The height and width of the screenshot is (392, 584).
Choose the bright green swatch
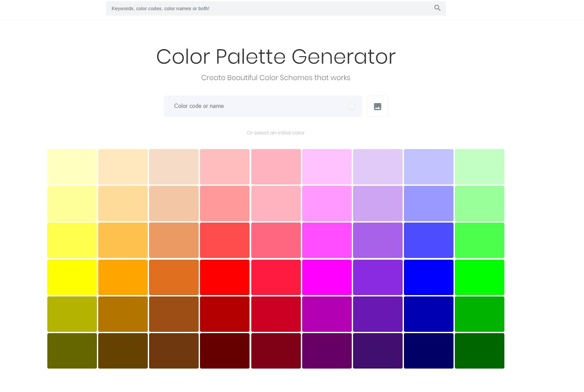[x=480, y=277]
